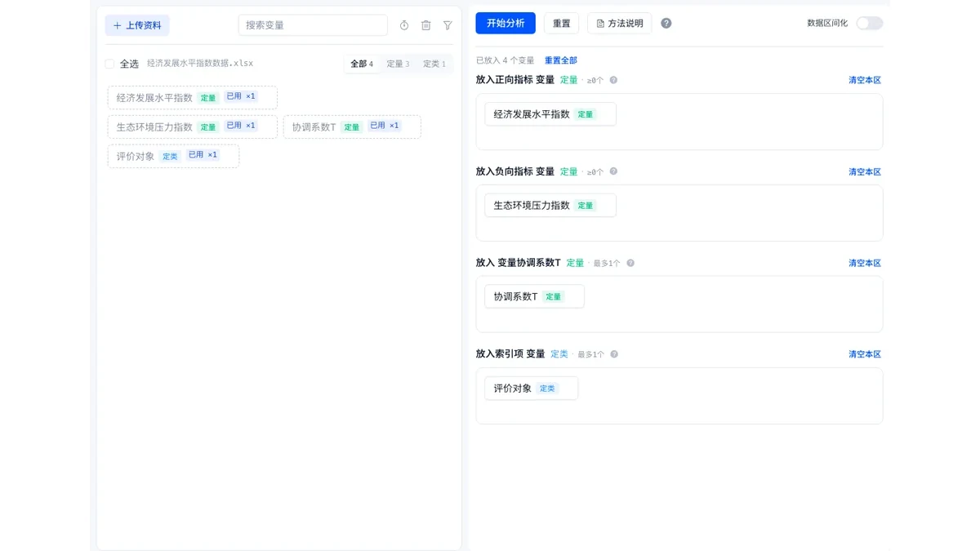Click 开始分析 to start analysis
Screen dimensions: 980x551
coord(506,23)
